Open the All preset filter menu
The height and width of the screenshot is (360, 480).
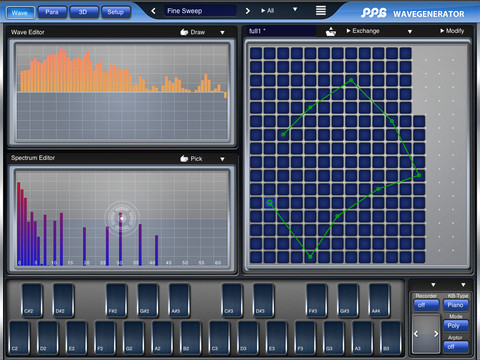(x=268, y=11)
